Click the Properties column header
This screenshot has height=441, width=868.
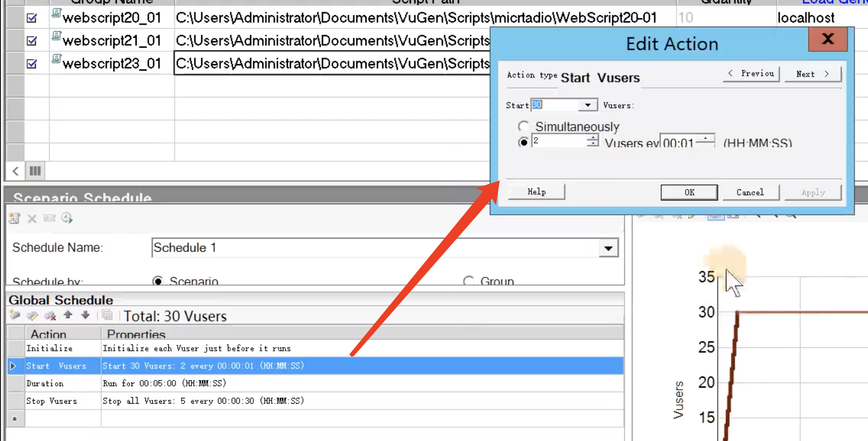(x=362, y=333)
